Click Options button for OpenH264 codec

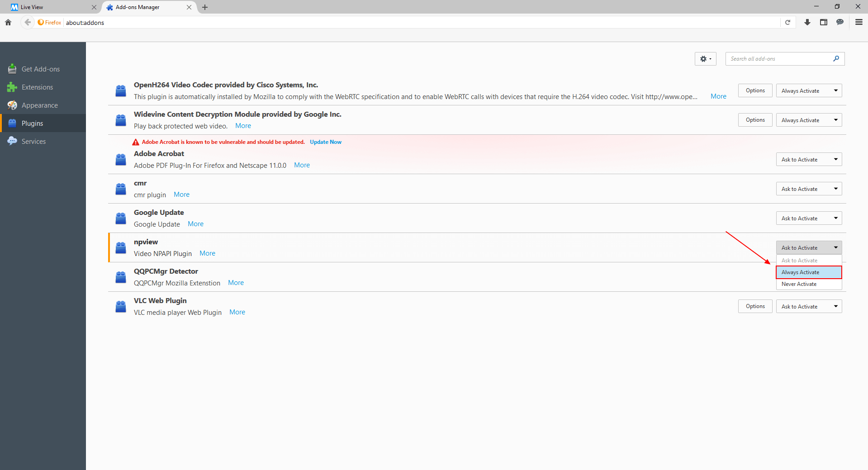pos(755,90)
